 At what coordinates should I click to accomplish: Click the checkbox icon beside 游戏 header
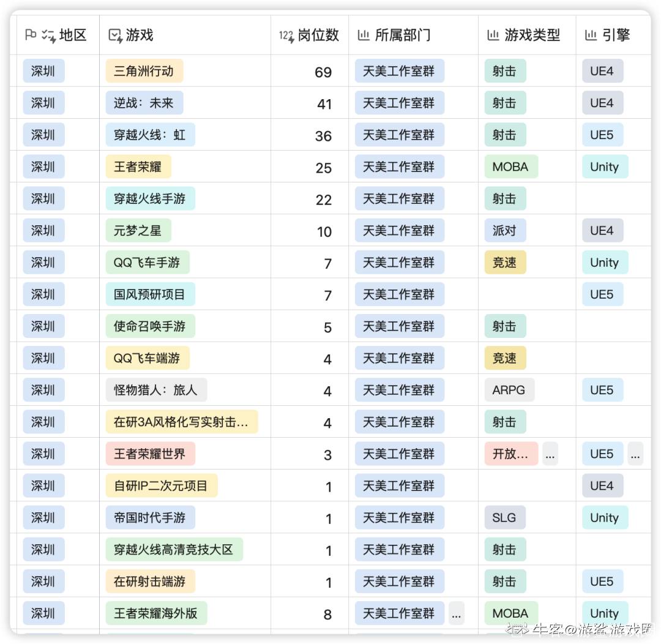(x=115, y=36)
